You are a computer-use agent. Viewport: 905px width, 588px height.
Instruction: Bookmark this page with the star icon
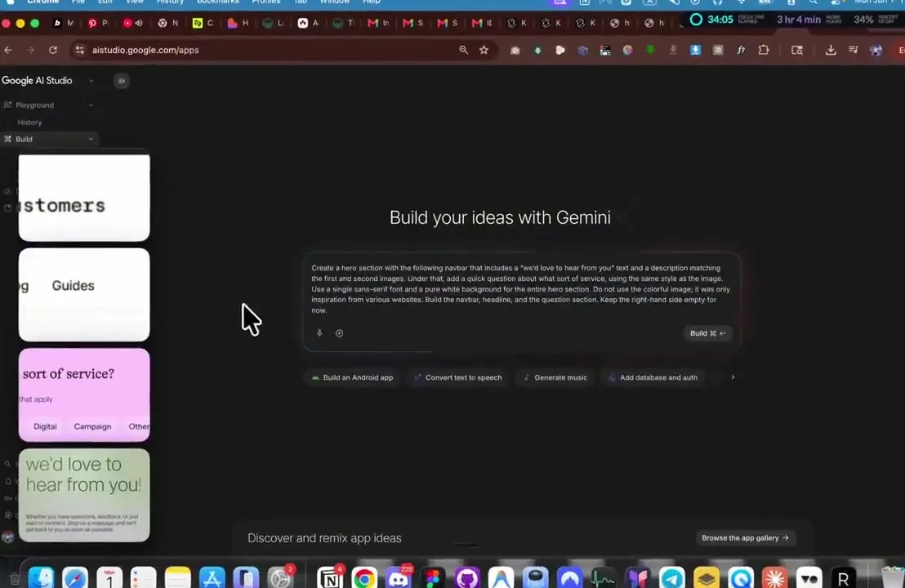point(484,50)
